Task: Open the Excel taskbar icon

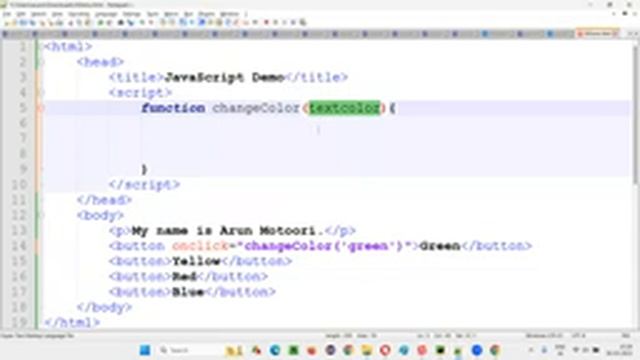Action: [x=293, y=350]
